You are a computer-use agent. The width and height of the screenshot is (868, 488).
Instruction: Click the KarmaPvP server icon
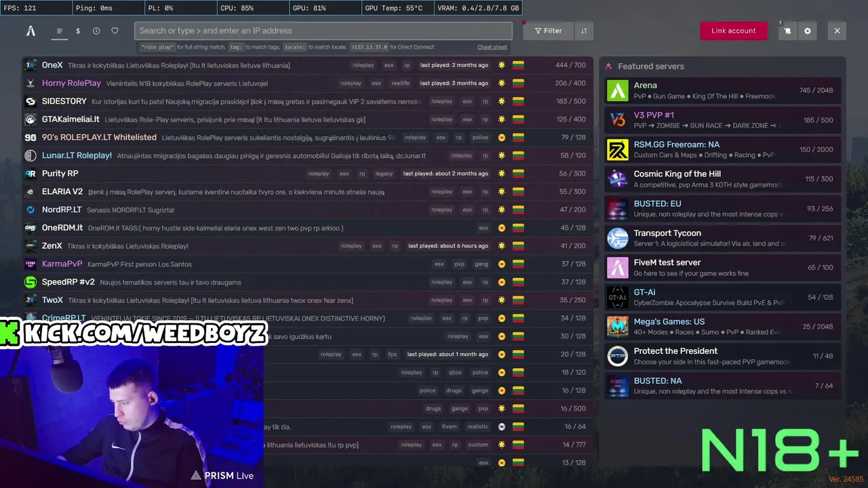tap(31, 264)
